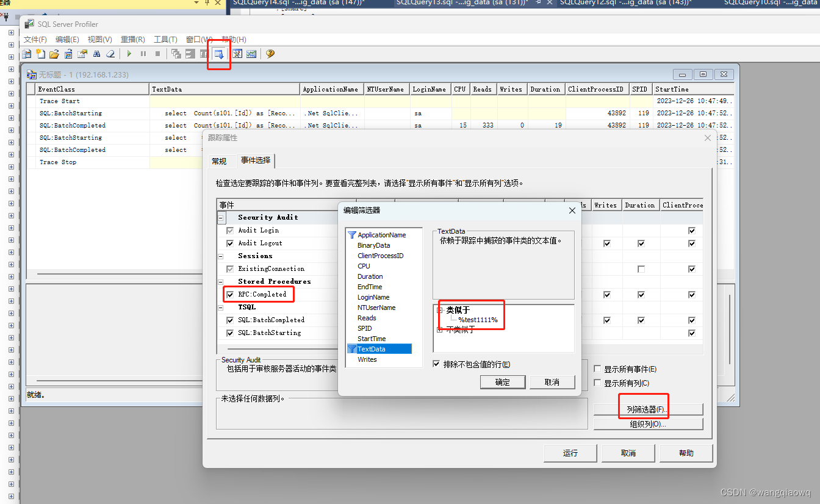Viewport: 820px width, 504px height.
Task: Toggle the '排除不包含值的行' checkbox
Action: [436, 364]
